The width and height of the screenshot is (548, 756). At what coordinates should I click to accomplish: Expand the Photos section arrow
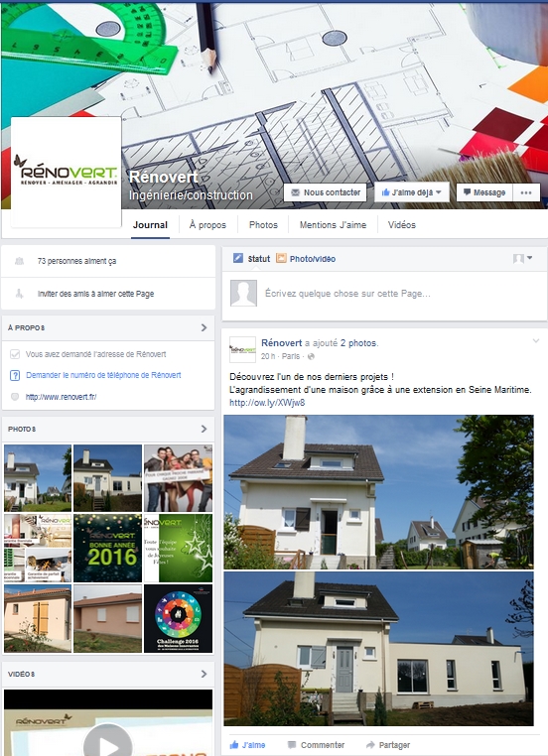pos(204,429)
